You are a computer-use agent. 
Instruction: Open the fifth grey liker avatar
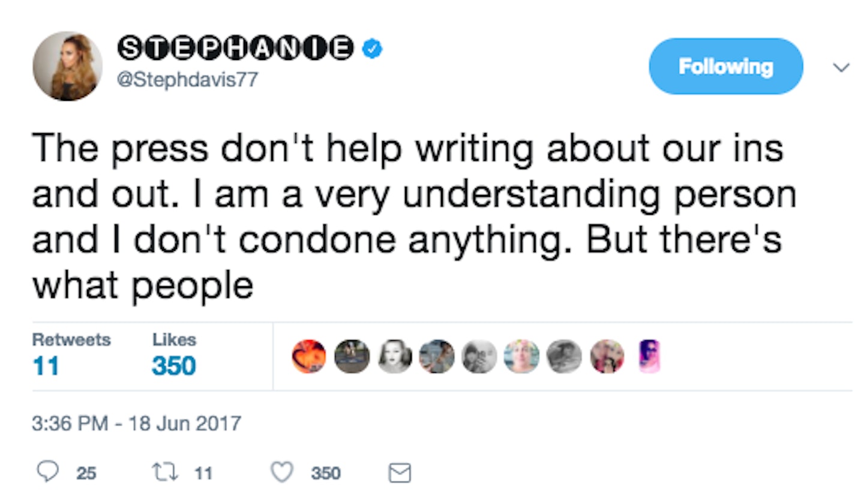pos(480,356)
